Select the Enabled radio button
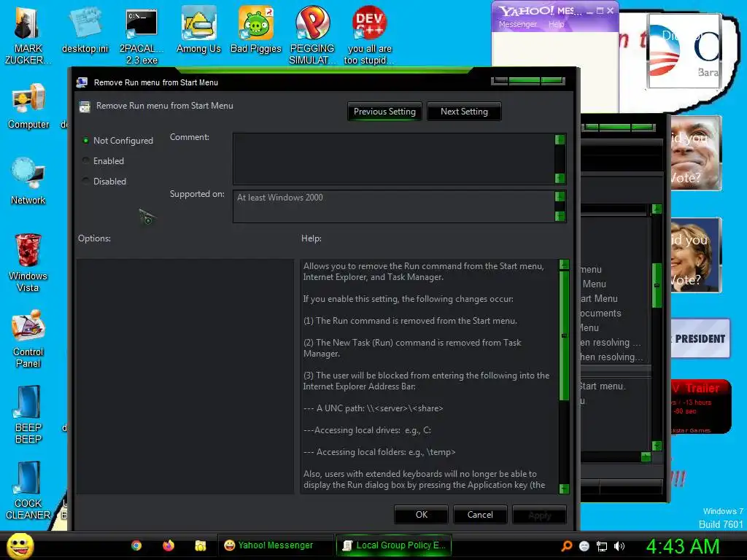 (x=86, y=161)
